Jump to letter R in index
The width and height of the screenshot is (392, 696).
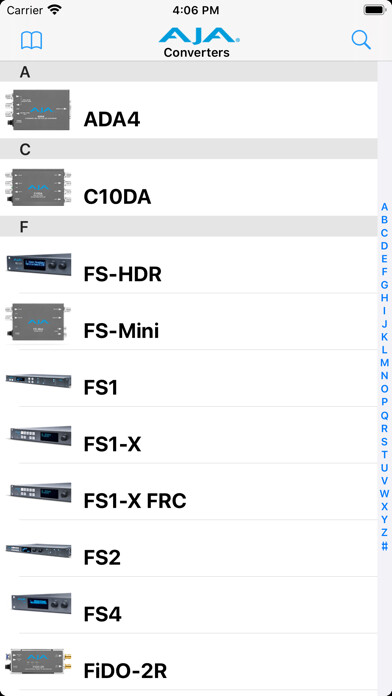(384, 428)
